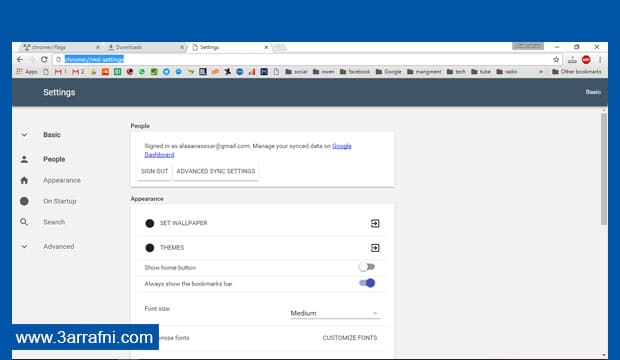Open the Messenger bookmark icon
The image size is (620, 360).
click(179, 72)
